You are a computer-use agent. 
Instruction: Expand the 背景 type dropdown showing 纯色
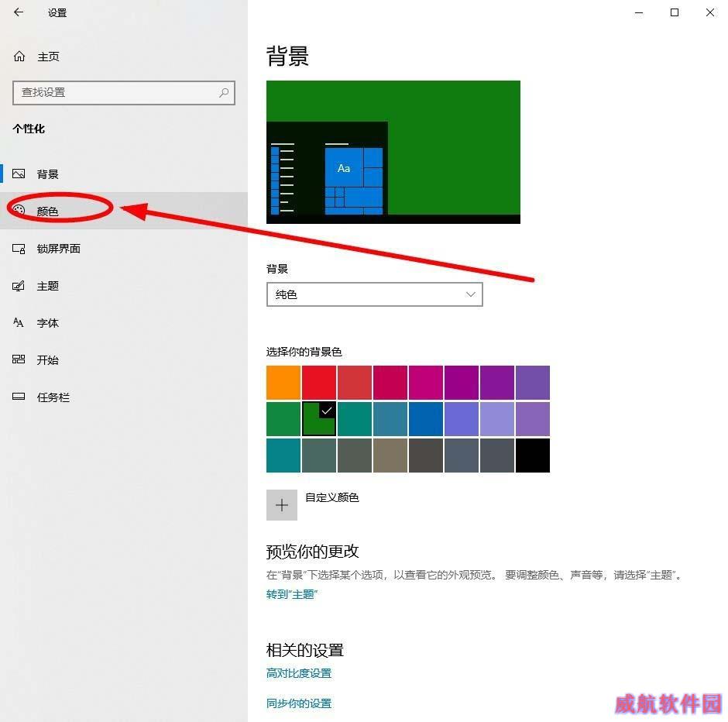(x=375, y=294)
